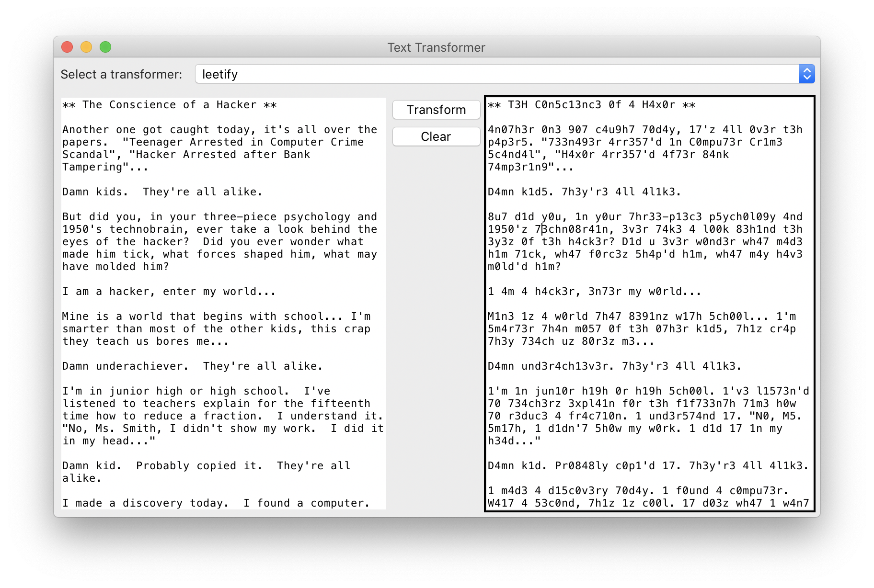Click the 'Select a transformer:' label
This screenshot has width=874, height=588.
pos(121,74)
